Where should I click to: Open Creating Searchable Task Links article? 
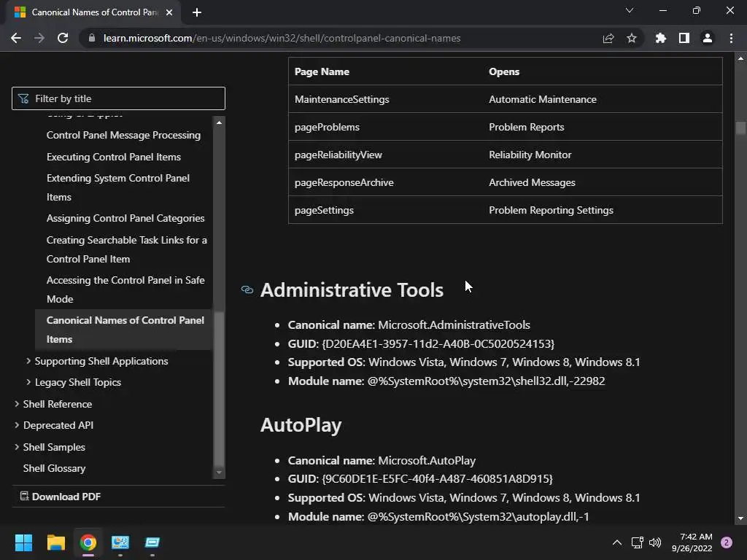pos(127,249)
